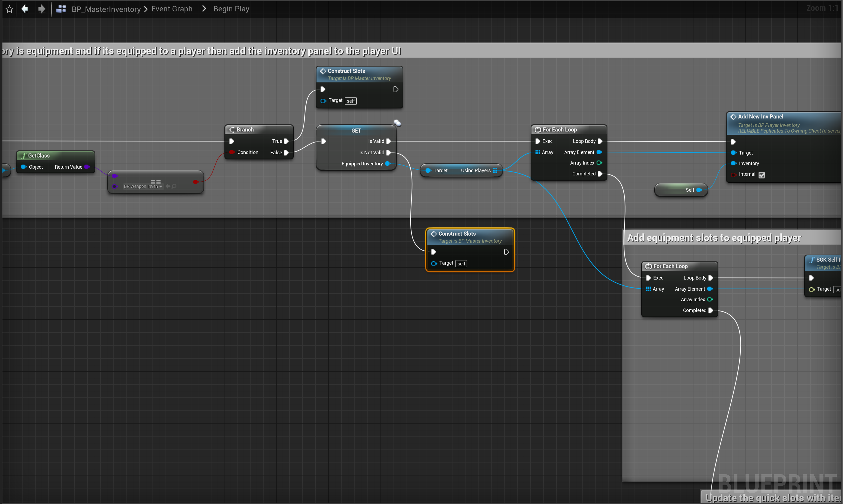Viewport: 843px width, 504px height.
Task: Click Branch True execution pin
Action: click(286, 141)
